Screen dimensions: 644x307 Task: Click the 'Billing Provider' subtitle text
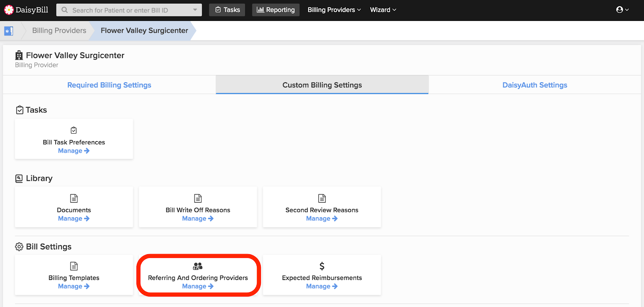pyautogui.click(x=37, y=65)
